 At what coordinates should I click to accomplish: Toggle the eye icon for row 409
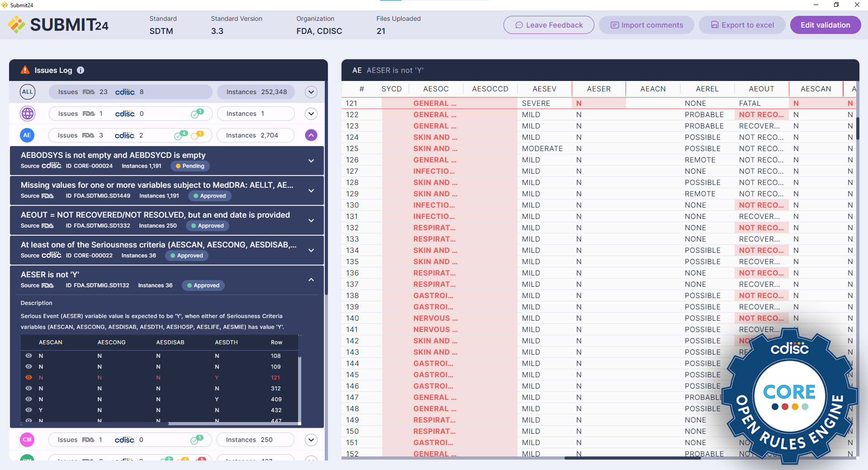[x=29, y=399]
